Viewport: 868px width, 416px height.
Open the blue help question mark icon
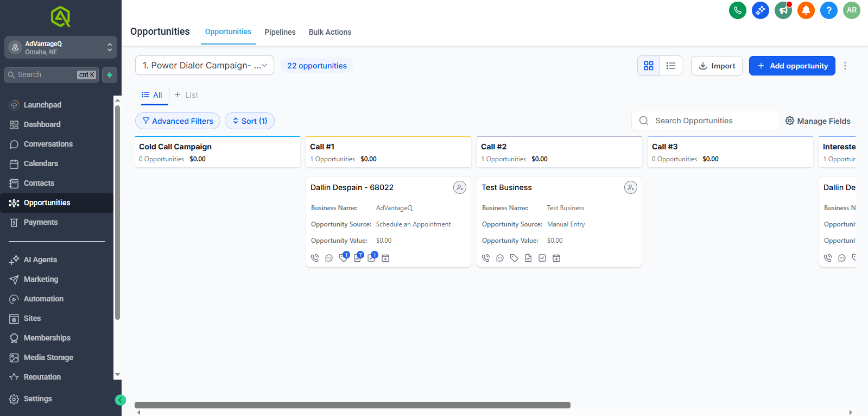pos(828,10)
